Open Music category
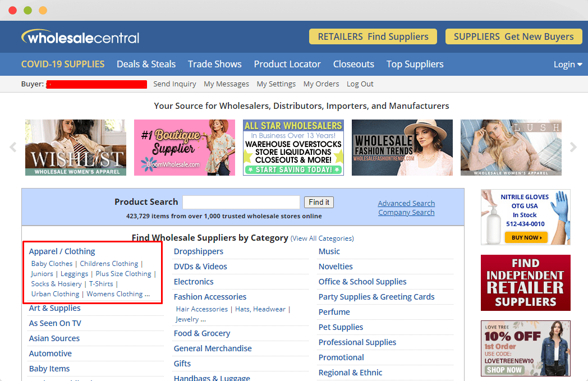 click(x=329, y=251)
